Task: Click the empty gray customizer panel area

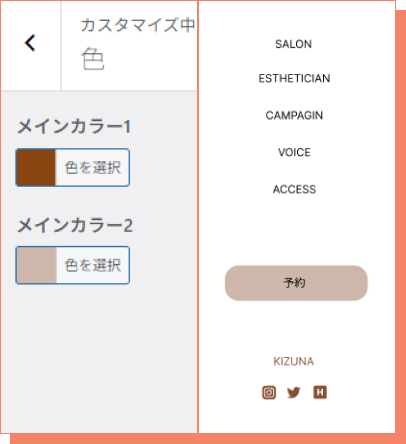Action: point(99,360)
